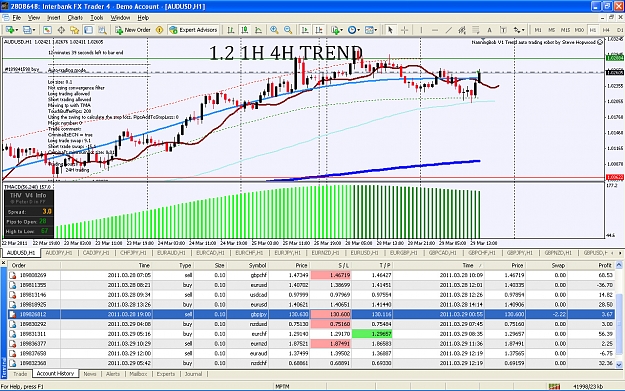The width and height of the screenshot is (625, 391).
Task: Switch to H4 timeframe
Action: click(x=606, y=30)
